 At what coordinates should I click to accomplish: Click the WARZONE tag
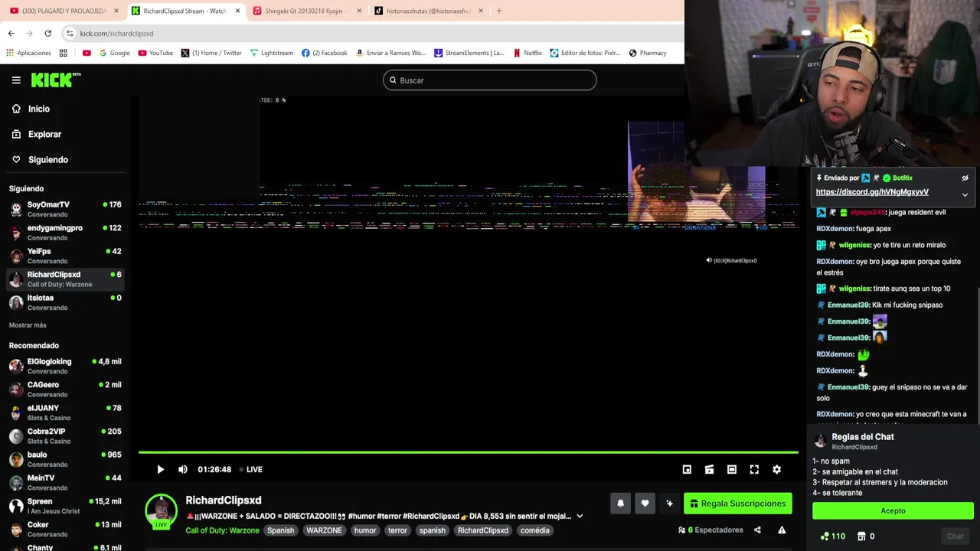324,530
